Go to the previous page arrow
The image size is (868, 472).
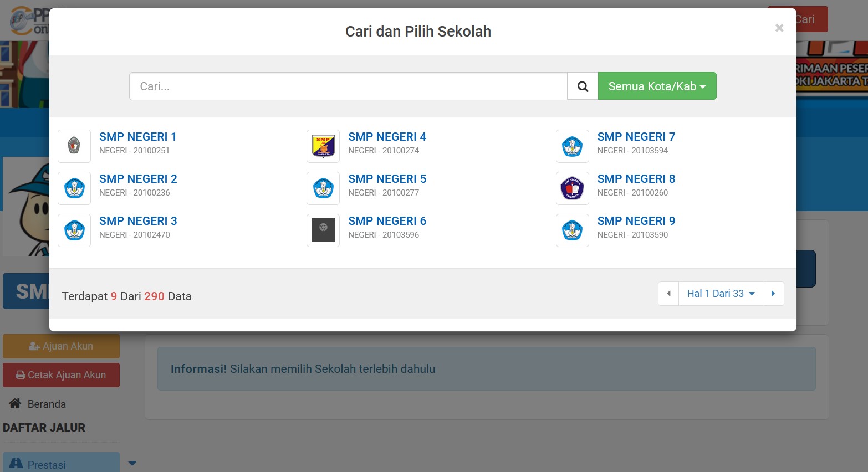click(668, 294)
